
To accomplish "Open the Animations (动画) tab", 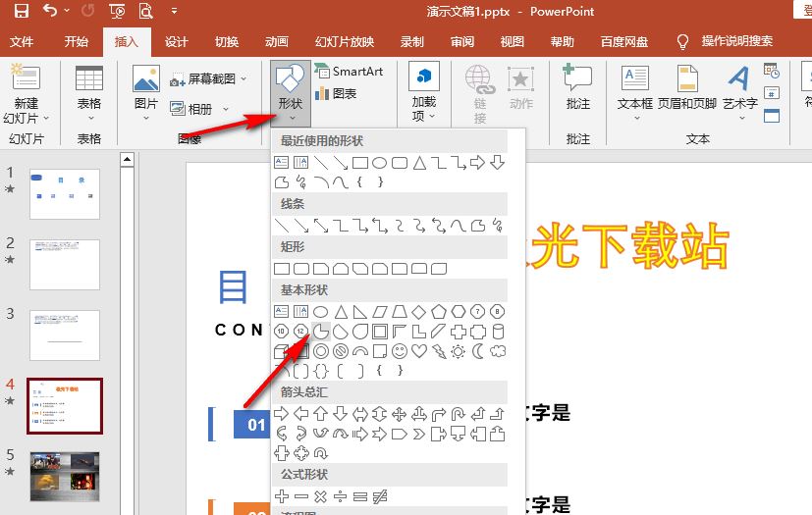I will (276, 42).
